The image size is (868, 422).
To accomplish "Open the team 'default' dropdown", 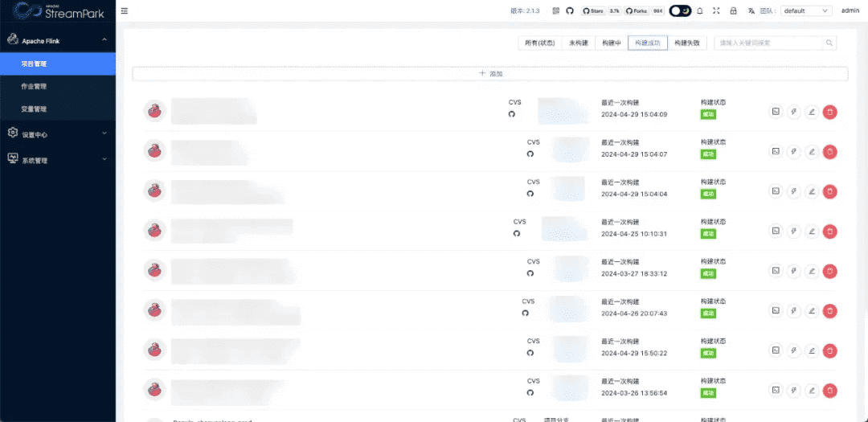I will [805, 11].
